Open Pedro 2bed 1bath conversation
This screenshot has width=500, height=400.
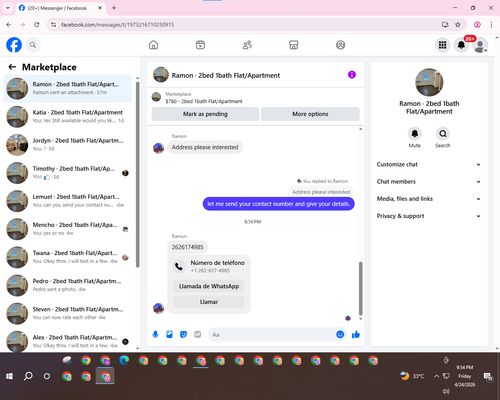click(x=67, y=285)
